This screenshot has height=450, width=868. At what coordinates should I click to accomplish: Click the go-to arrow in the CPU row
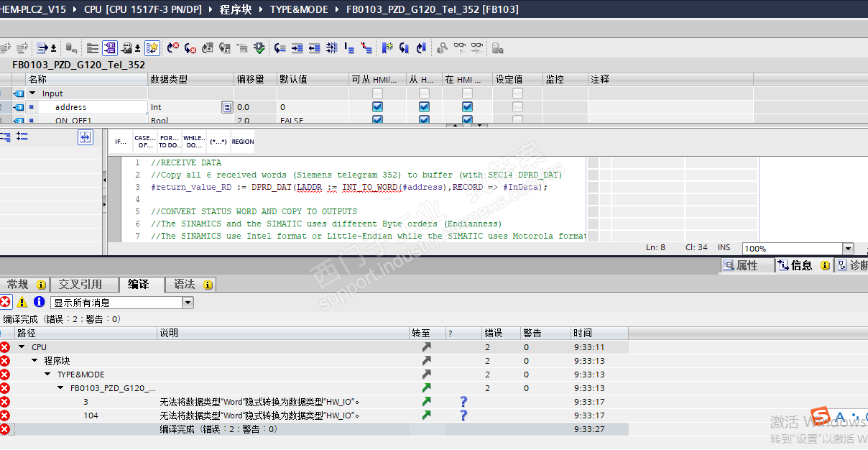coord(427,347)
